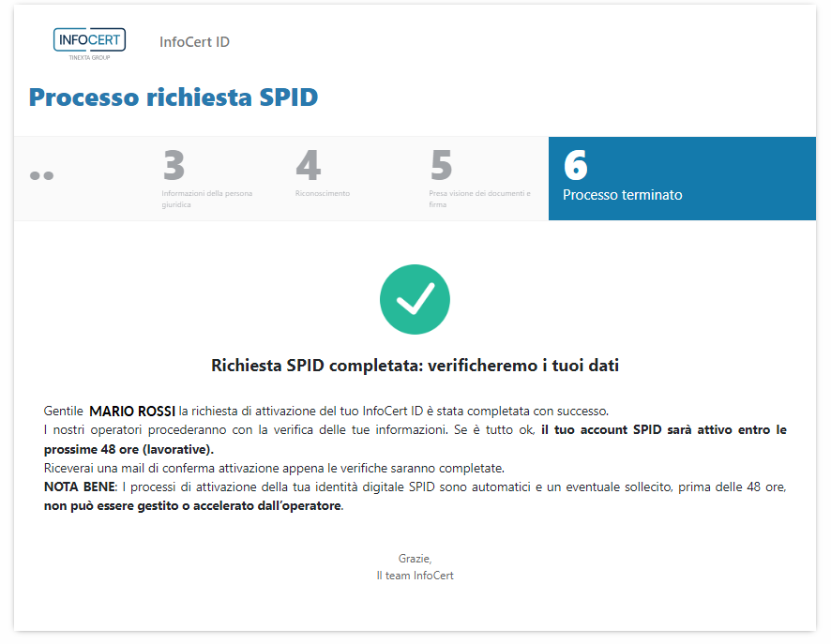Select the 'InfoCert ID' header label
Image resolution: width=831 pixels, height=644 pixels.
point(194,42)
